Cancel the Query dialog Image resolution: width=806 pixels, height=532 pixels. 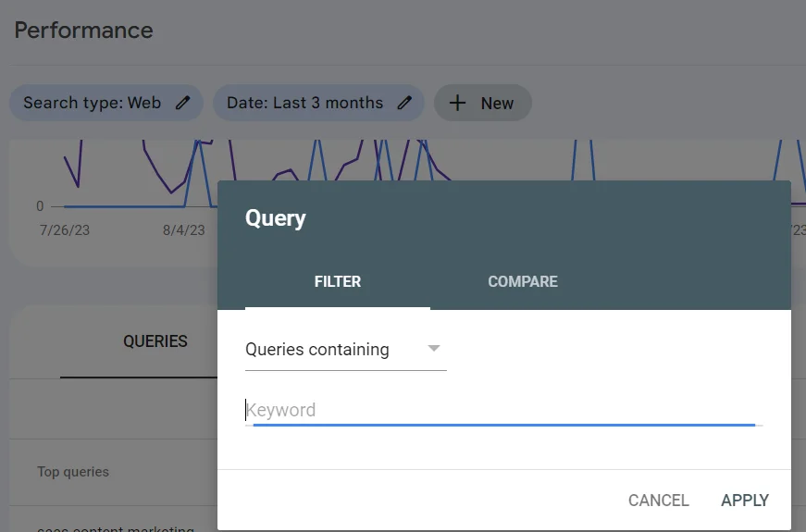[659, 501]
